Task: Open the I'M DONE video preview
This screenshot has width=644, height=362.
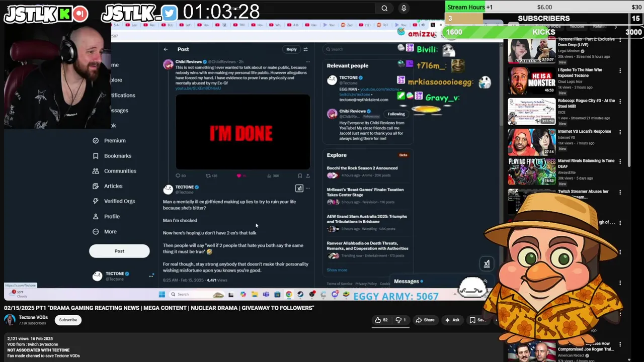Action: (243, 132)
